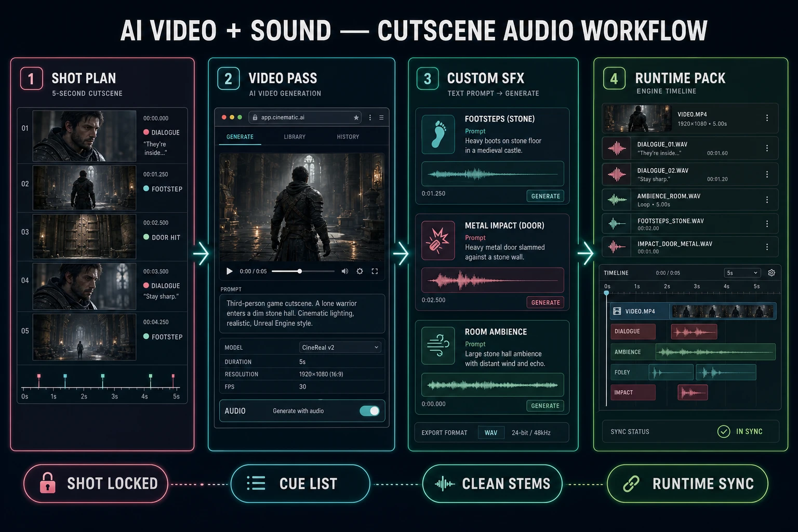798x532 pixels.
Task: Click the IMPACT_DOOR_METAL.WAV waveform icon
Action: (617, 247)
